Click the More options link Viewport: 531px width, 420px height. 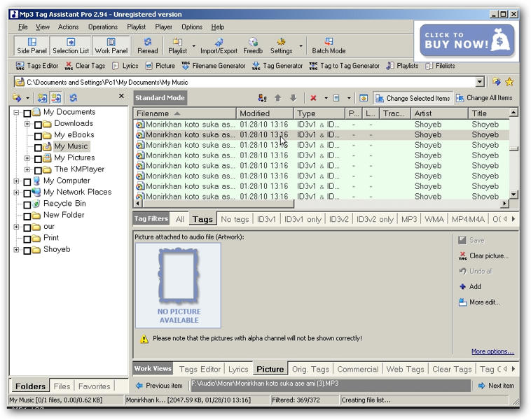[492, 351]
